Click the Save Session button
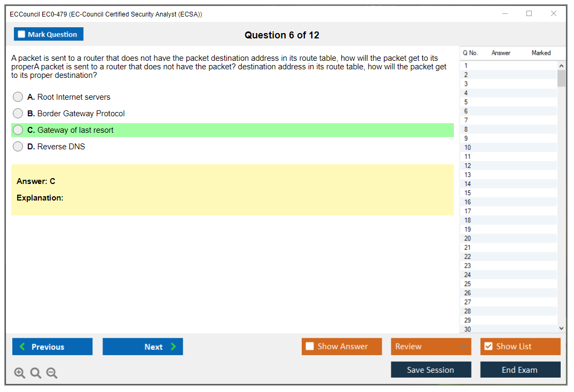Screen dimensions: 574x392 click(x=430, y=370)
